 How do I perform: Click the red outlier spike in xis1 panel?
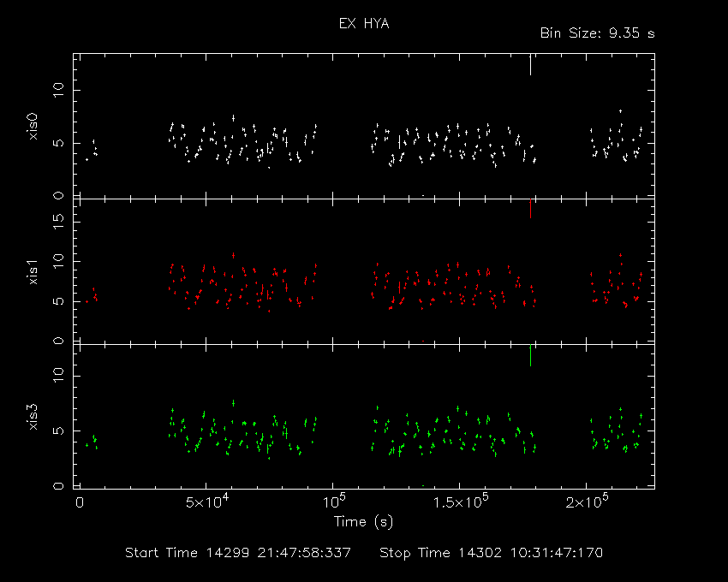[x=530, y=209]
